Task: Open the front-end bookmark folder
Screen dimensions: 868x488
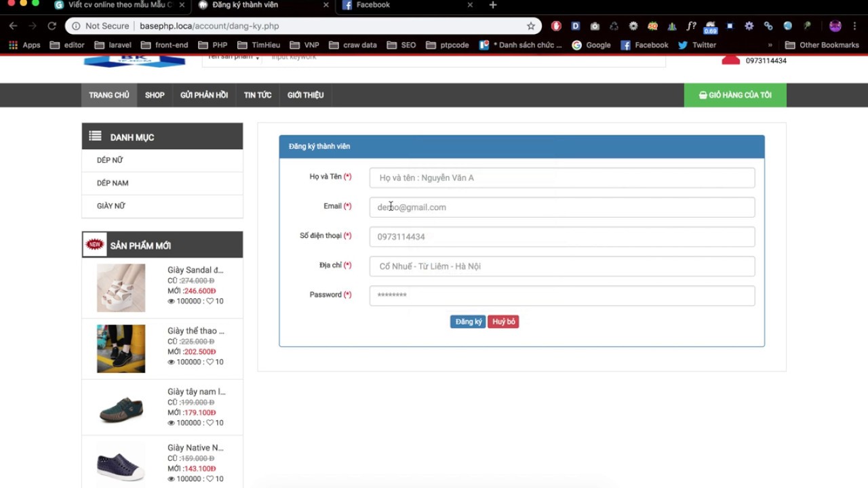Action: 164,45
